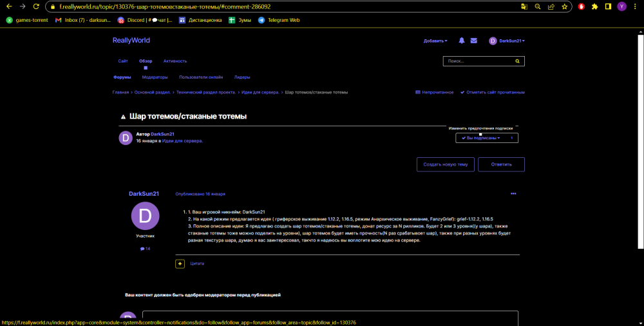The image size is (644, 326).
Task: Open the post options three-dot menu
Action: point(513,194)
